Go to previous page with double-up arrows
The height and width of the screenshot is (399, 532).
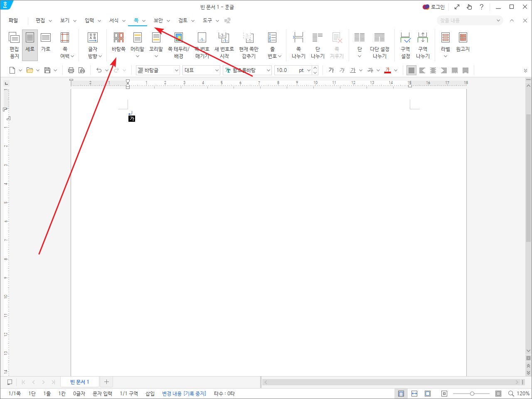click(529, 366)
